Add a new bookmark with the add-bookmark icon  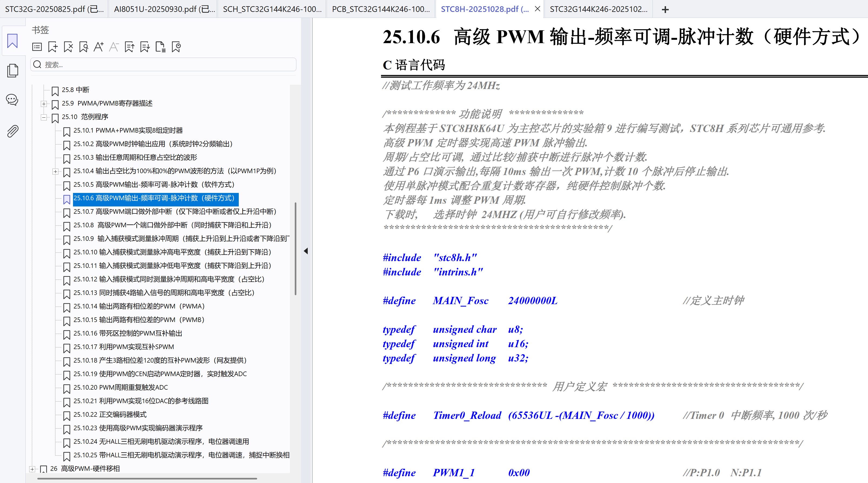click(x=52, y=47)
